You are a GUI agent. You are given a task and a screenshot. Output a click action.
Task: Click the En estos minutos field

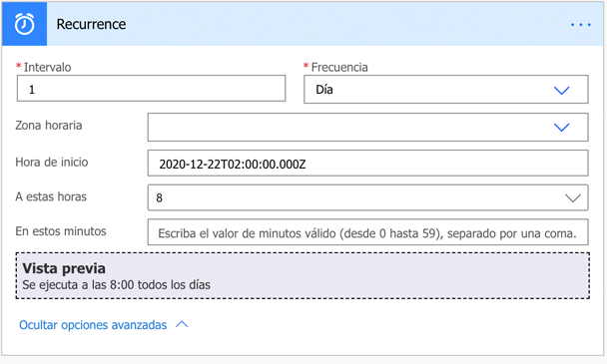tap(367, 232)
